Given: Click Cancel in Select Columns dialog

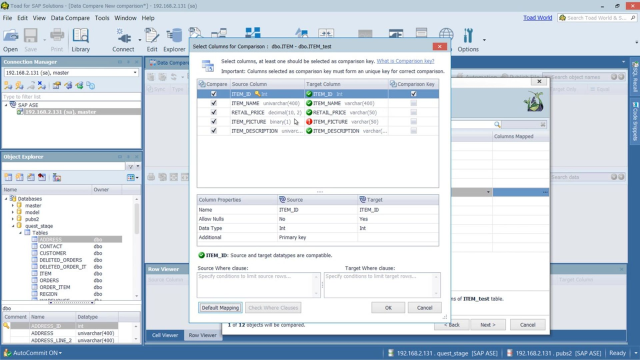Looking at the screenshot, I should (424, 308).
